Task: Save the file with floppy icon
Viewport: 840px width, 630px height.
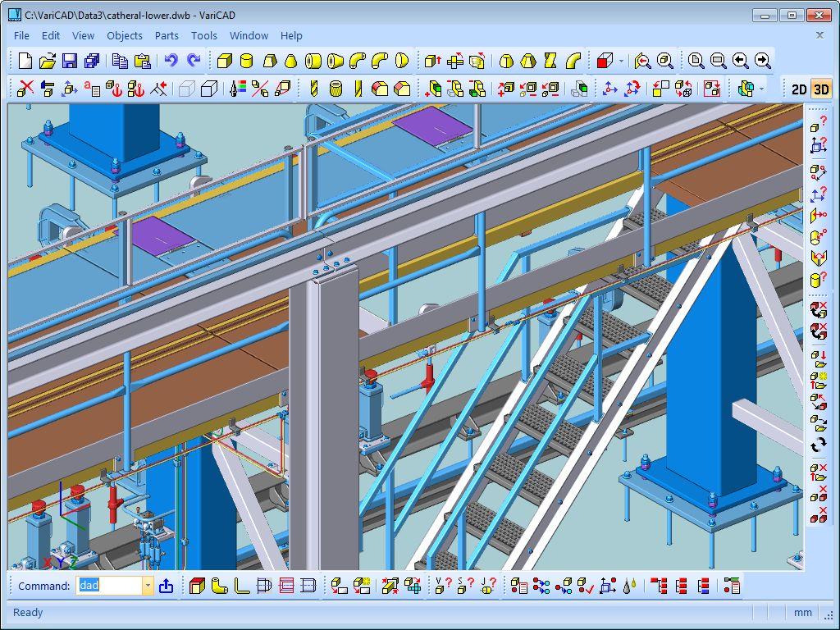Action: [70, 61]
